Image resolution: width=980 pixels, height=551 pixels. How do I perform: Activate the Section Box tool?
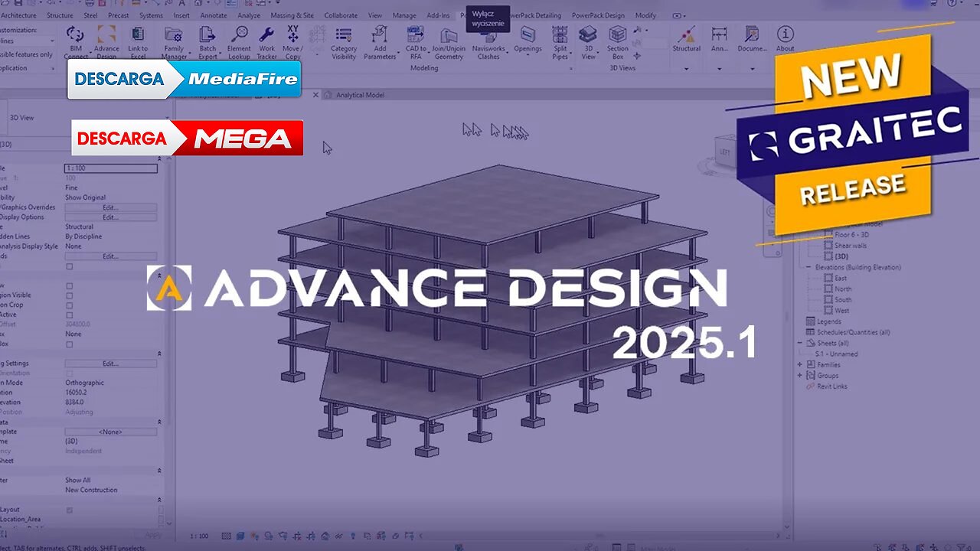pos(617,42)
